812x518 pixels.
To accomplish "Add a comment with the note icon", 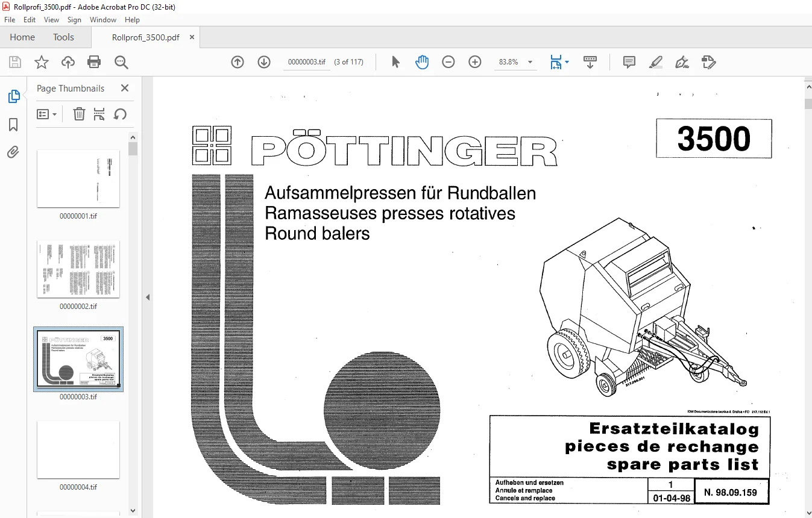I will 629,62.
